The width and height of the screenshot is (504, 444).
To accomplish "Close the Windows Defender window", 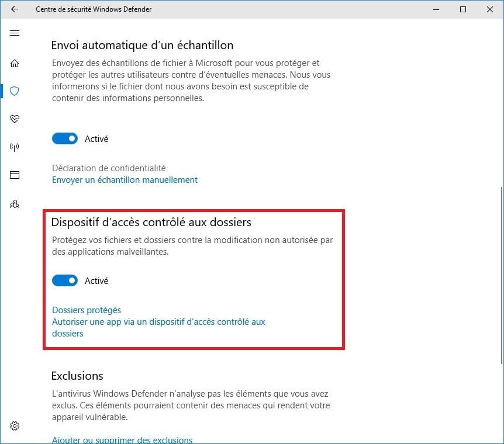I will click(490, 9).
